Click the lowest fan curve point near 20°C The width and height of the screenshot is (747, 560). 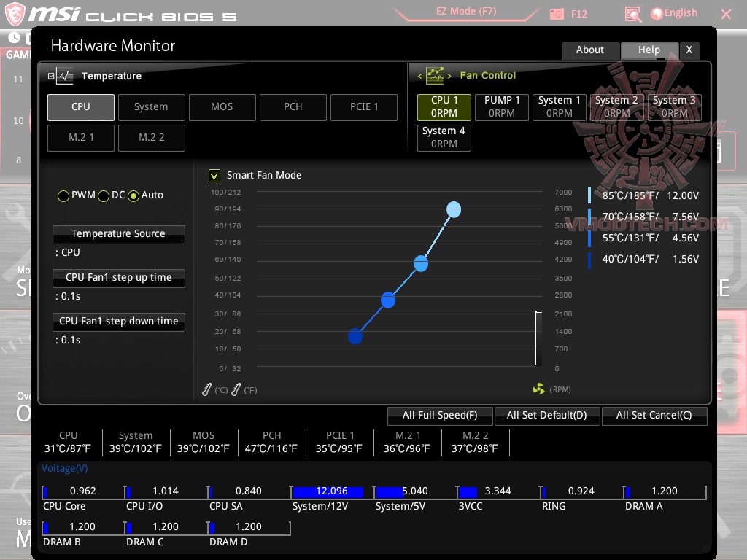[355, 336]
